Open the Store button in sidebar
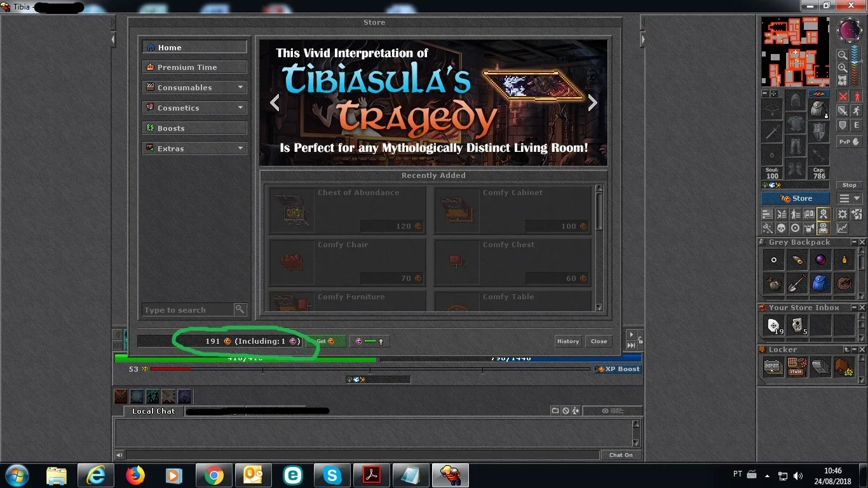Image resolution: width=868 pixels, height=488 pixels. (796, 198)
